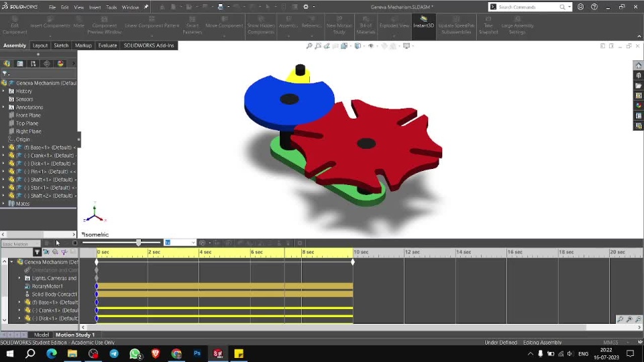Image resolution: width=644 pixels, height=362 pixels.
Task: Select RotaryMotor1 in motion tree
Action: pos(47,286)
